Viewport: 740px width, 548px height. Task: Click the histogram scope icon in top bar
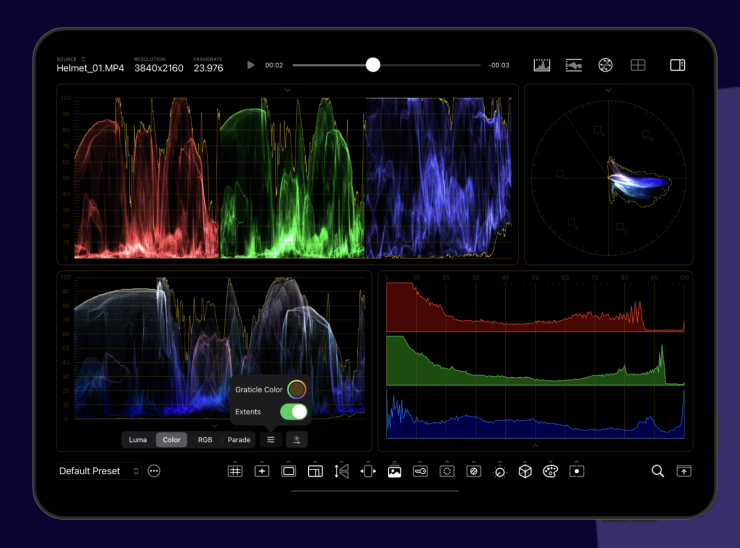pos(542,65)
